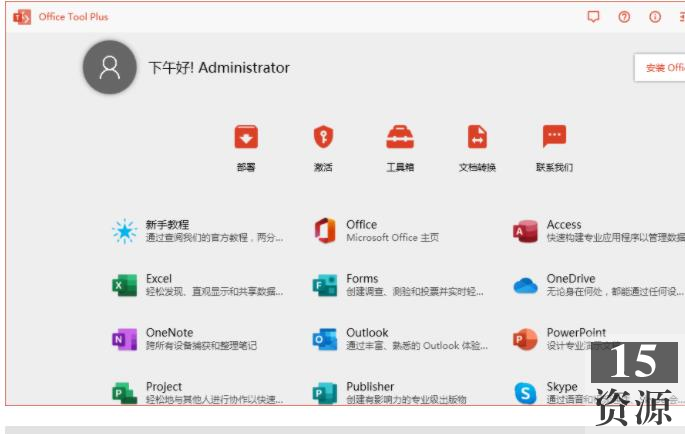Open the Access title link
Image resolution: width=685 pixels, height=434 pixels.
click(x=564, y=225)
